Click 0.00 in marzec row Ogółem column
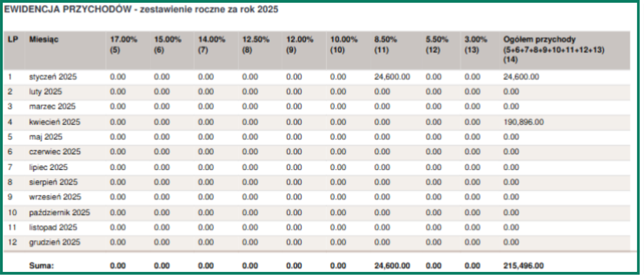Screen dimensions: 644x275 pyautogui.click(x=511, y=107)
